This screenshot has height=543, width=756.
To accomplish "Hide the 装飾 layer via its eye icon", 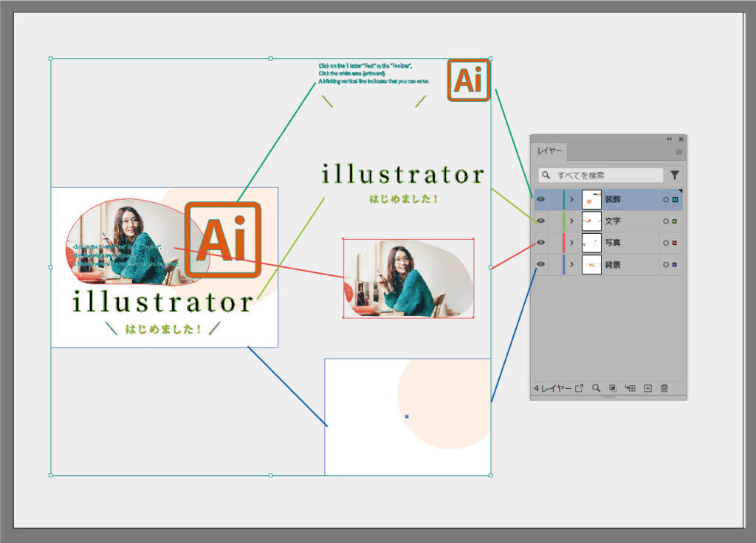I will (540, 199).
